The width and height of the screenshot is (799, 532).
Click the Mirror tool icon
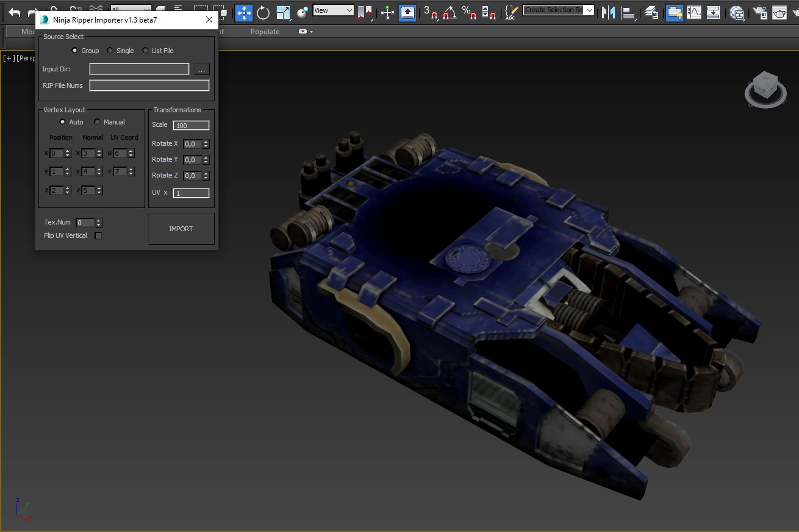tap(608, 12)
